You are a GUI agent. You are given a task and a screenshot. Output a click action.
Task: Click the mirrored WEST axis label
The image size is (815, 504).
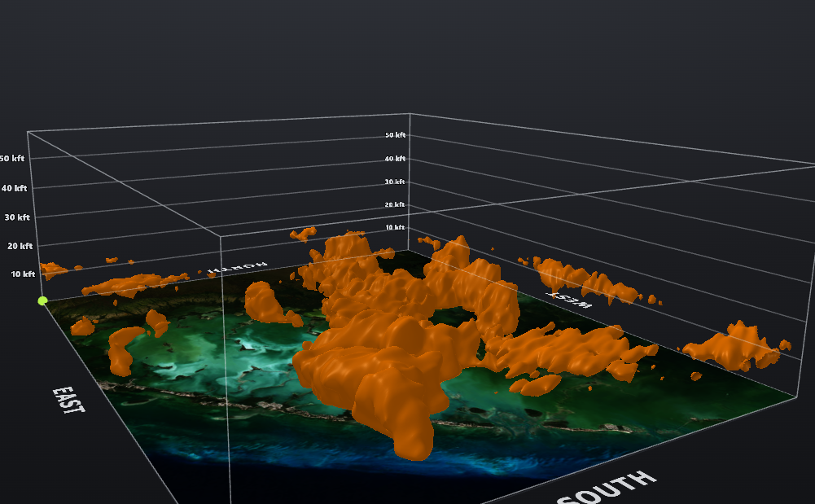pos(569,300)
